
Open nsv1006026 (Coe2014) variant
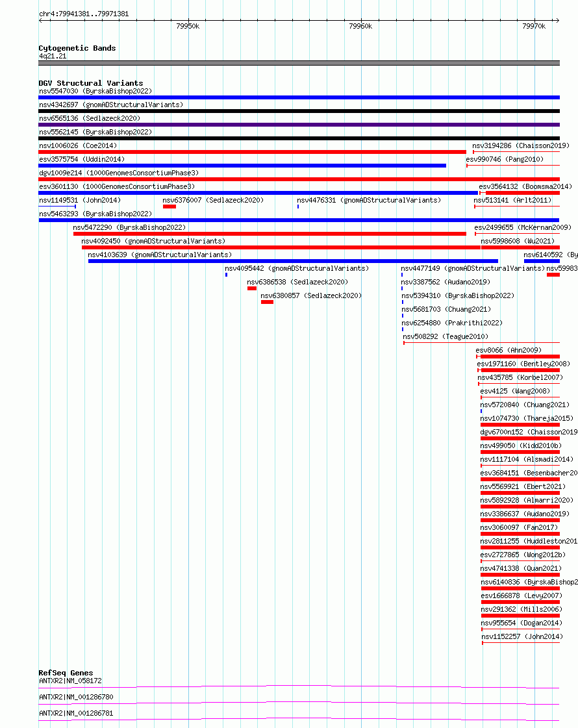pos(78,145)
